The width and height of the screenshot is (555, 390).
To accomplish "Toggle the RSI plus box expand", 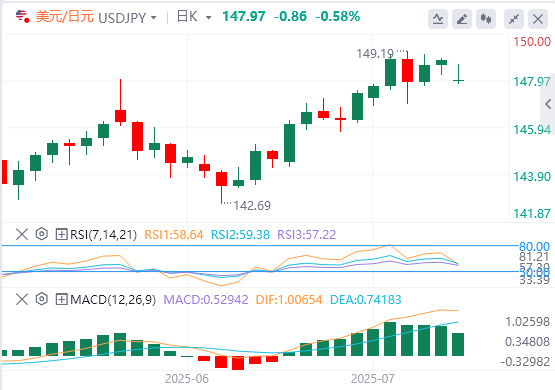I will pos(61,234).
